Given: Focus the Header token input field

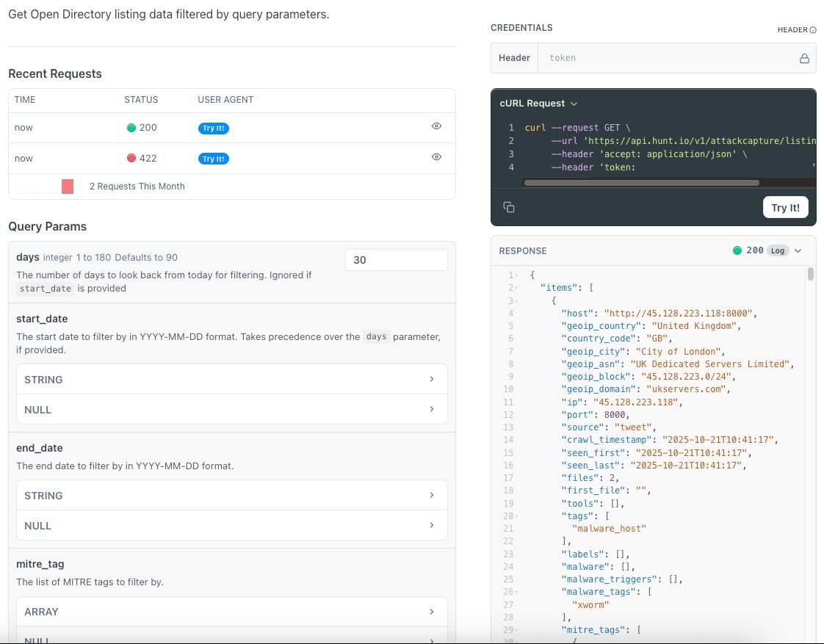Looking at the screenshot, I should coord(668,58).
